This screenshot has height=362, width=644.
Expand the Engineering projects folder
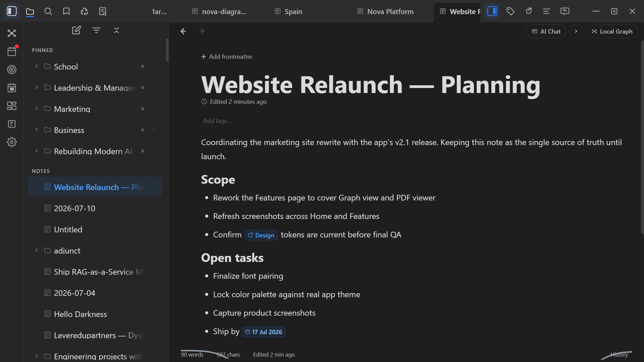click(x=37, y=356)
